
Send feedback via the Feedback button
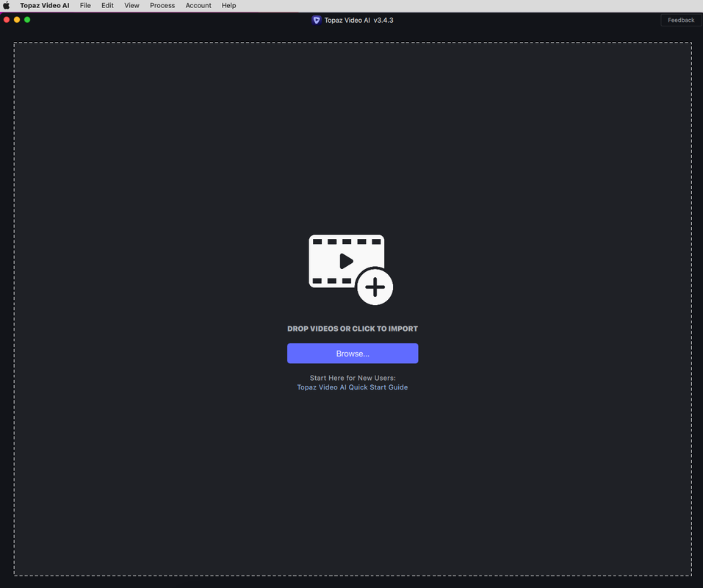point(680,20)
